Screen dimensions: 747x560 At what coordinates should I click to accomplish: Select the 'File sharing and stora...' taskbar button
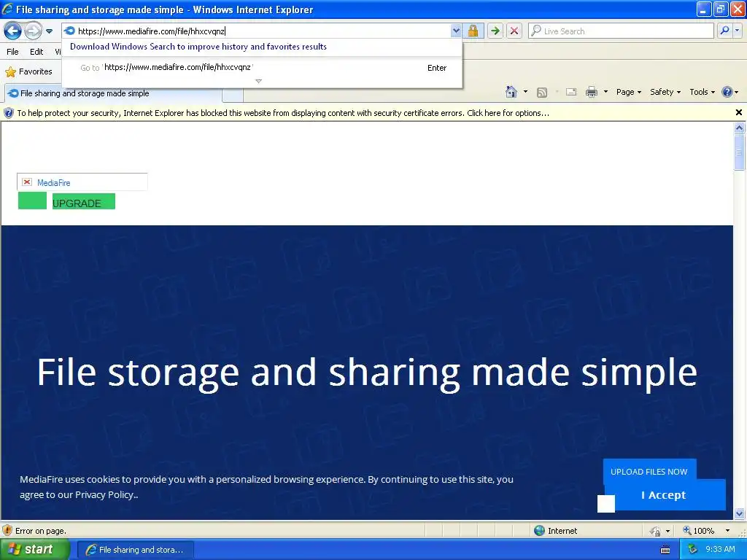point(135,550)
